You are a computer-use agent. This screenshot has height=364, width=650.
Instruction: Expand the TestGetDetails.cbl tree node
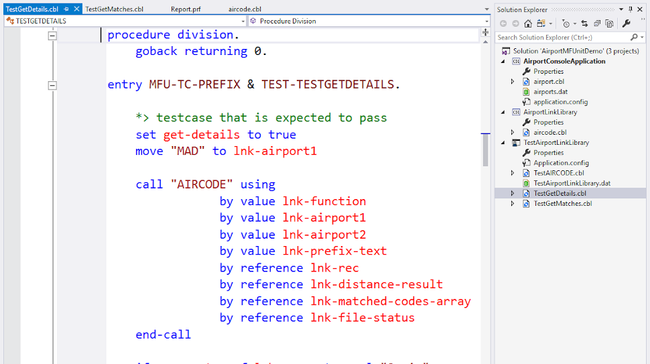point(512,193)
